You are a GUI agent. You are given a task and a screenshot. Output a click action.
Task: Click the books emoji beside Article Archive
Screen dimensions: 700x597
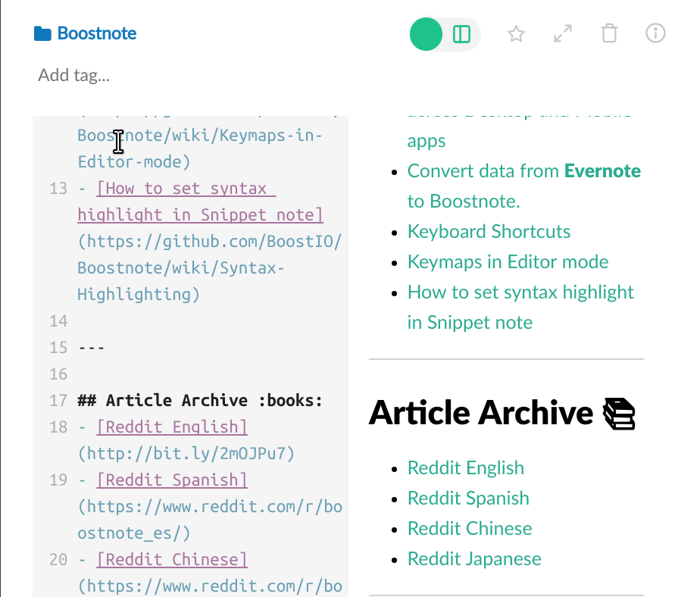[619, 414]
